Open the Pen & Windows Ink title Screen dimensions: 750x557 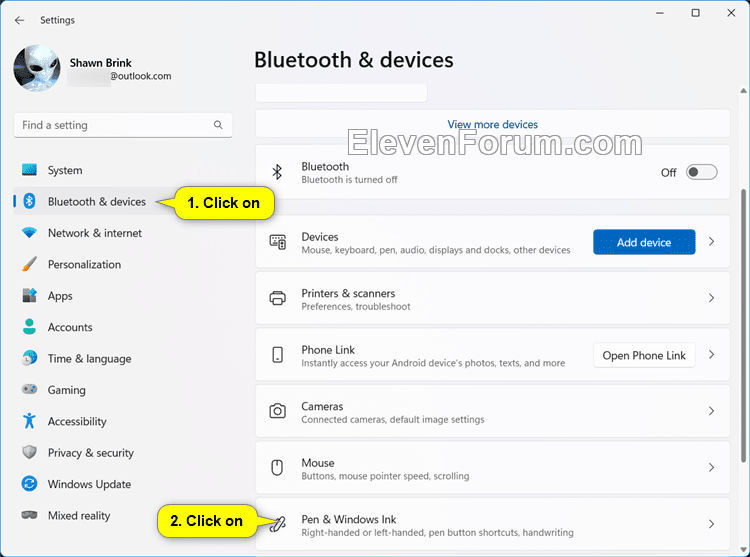[x=349, y=519]
